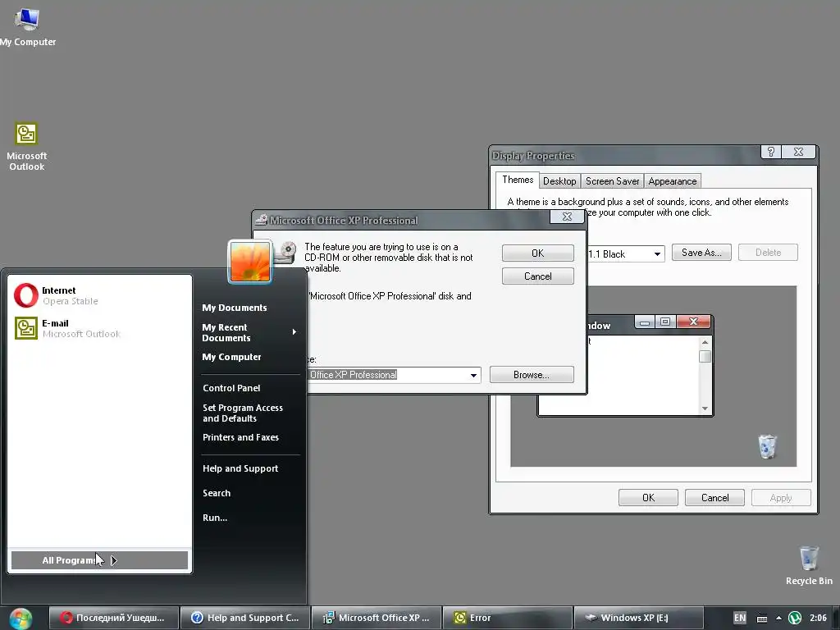The image size is (840, 630).
Task: Click preview window minimize button
Action: (x=645, y=322)
